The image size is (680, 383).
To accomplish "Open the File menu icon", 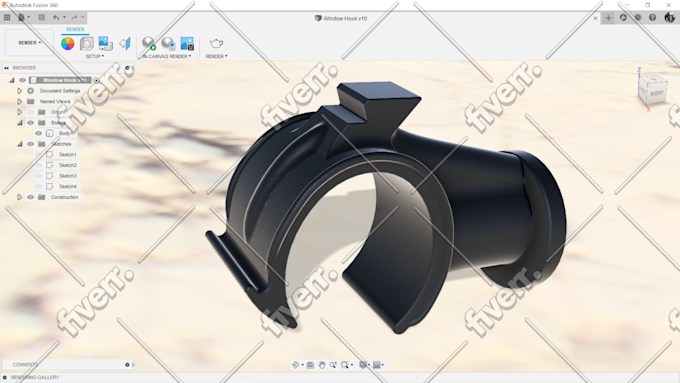I will click(22, 17).
